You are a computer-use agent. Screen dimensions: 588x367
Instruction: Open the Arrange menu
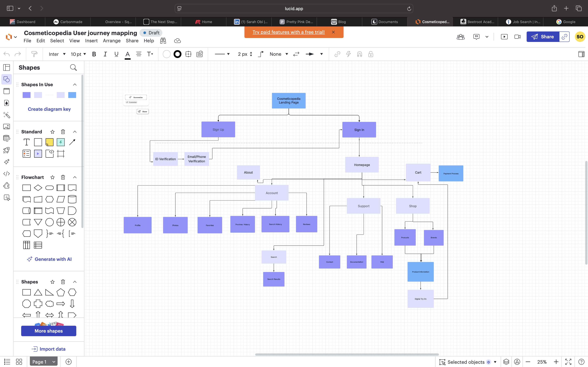(x=112, y=41)
